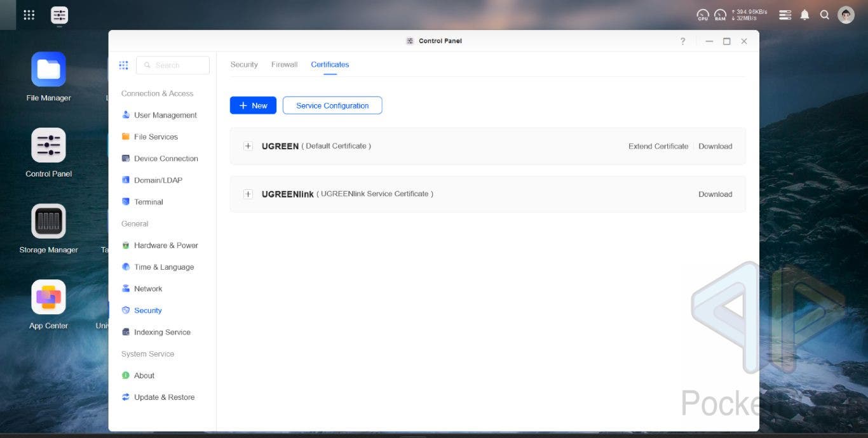Click the search magnifier in top bar
The width and height of the screenshot is (868, 438).
point(825,15)
